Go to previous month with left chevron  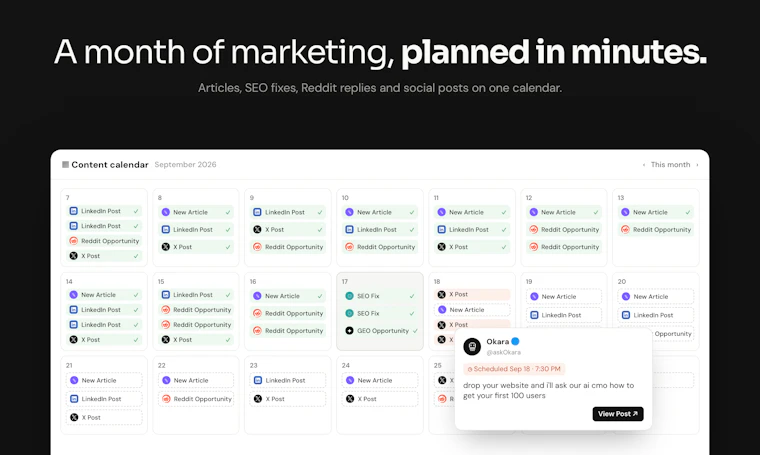point(644,165)
